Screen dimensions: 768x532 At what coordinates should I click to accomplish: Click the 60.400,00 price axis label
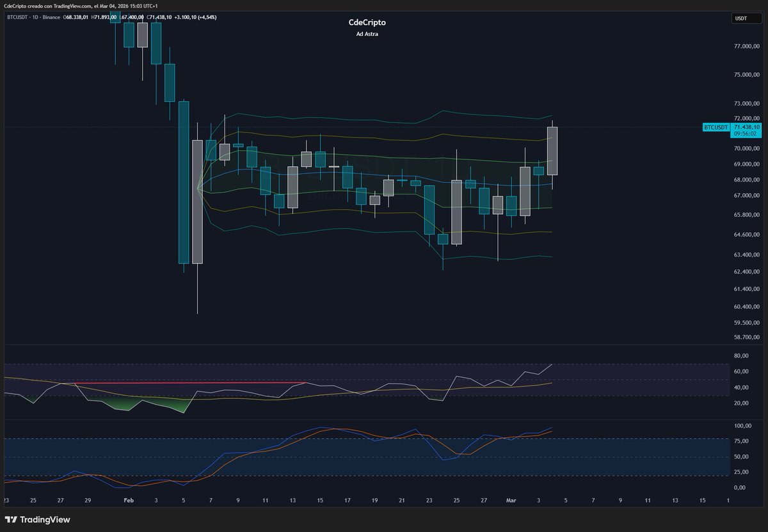coord(747,307)
